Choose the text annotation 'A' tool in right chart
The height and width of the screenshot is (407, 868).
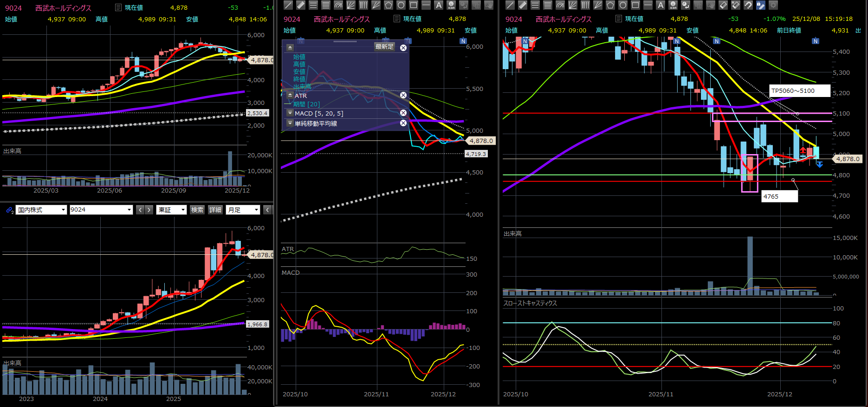pos(661,5)
